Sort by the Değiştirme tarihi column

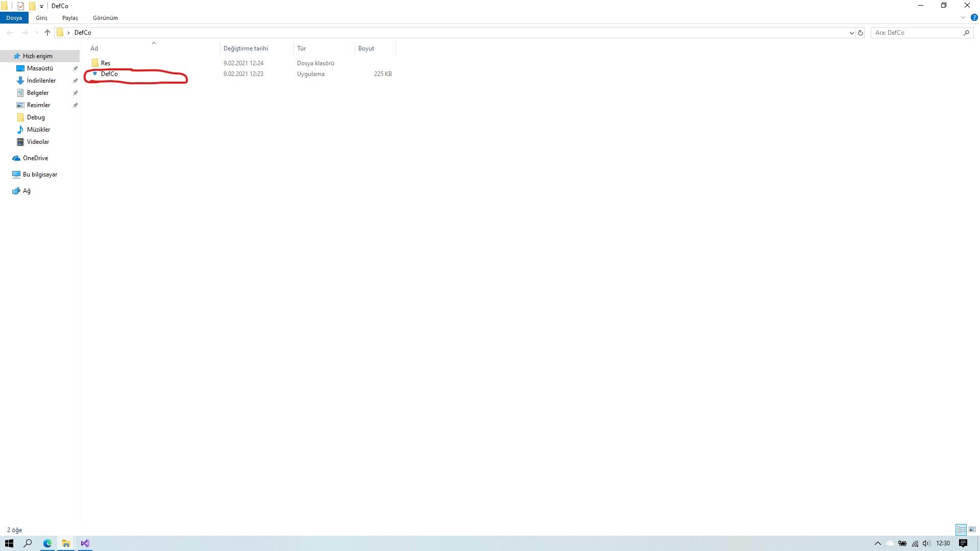point(246,48)
